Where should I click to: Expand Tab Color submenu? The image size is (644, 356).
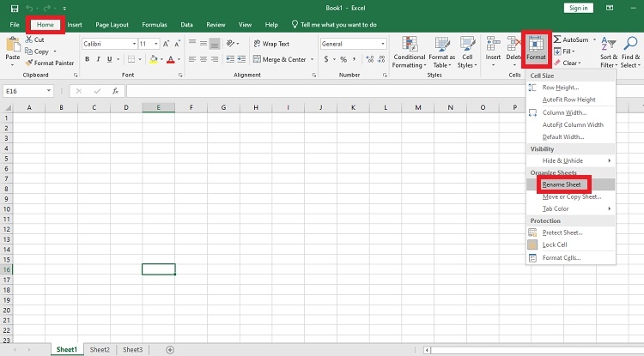(x=570, y=208)
